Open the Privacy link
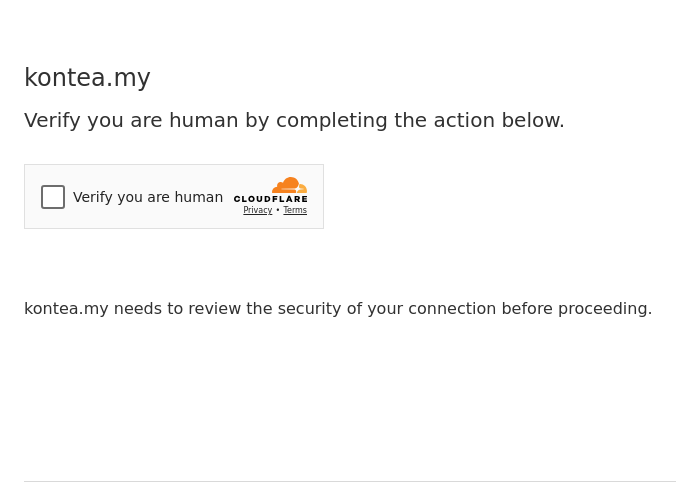 257,210
